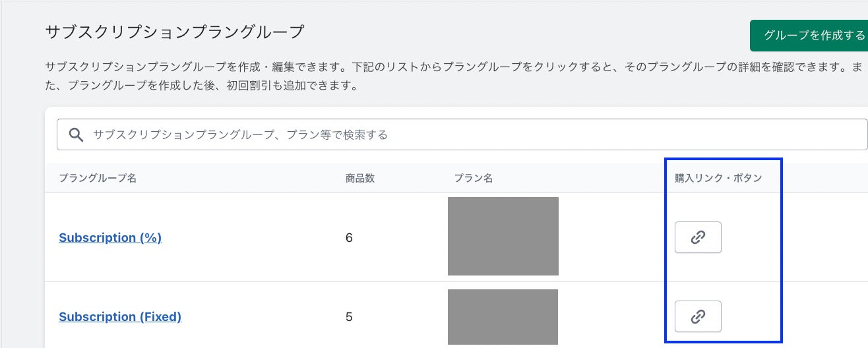Image resolution: width=868 pixels, height=348 pixels.
Task: Click product count 6 in Subscription (%) row
Action: (349, 238)
